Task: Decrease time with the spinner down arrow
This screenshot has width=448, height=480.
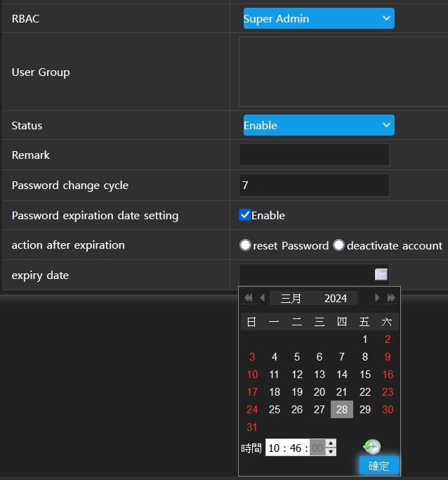Action: click(x=331, y=452)
